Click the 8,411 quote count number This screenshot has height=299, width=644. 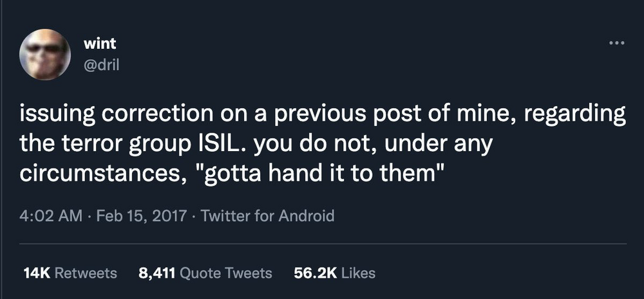156,273
